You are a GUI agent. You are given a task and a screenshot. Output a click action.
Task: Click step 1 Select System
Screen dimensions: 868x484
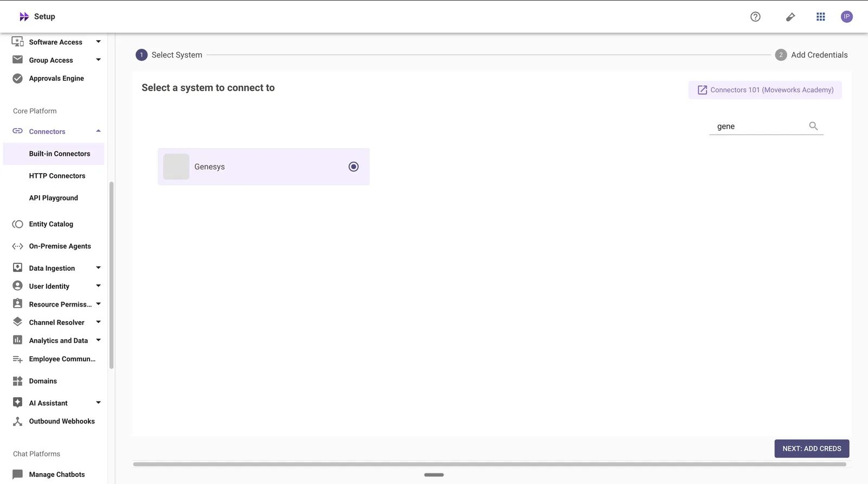point(169,55)
